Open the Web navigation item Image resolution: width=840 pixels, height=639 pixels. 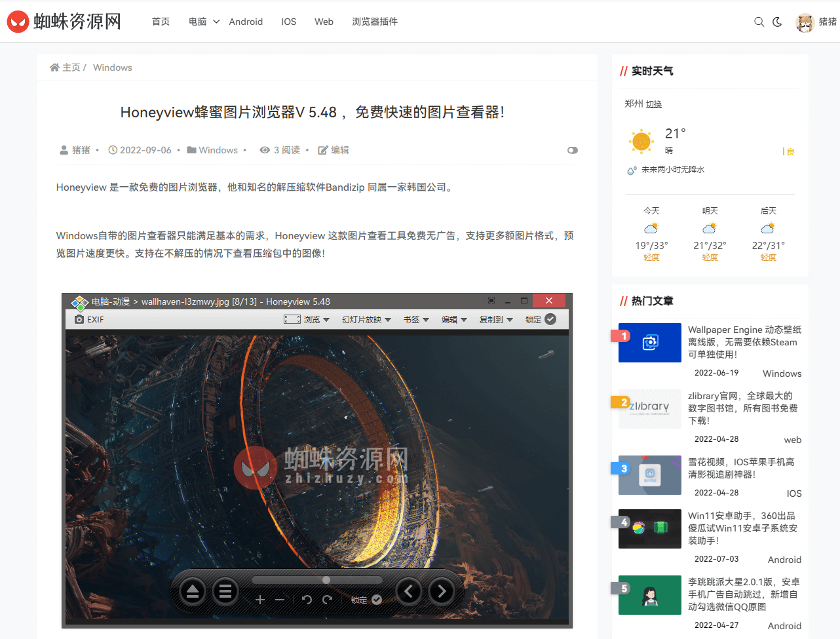tap(324, 22)
